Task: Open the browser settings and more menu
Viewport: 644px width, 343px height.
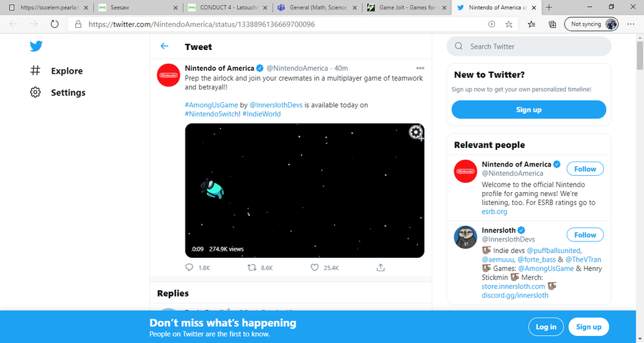Action: pyautogui.click(x=630, y=24)
